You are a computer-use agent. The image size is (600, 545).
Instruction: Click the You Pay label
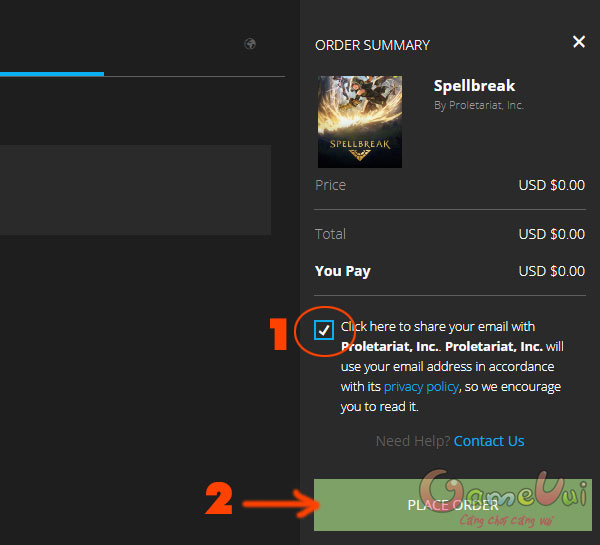pos(342,271)
